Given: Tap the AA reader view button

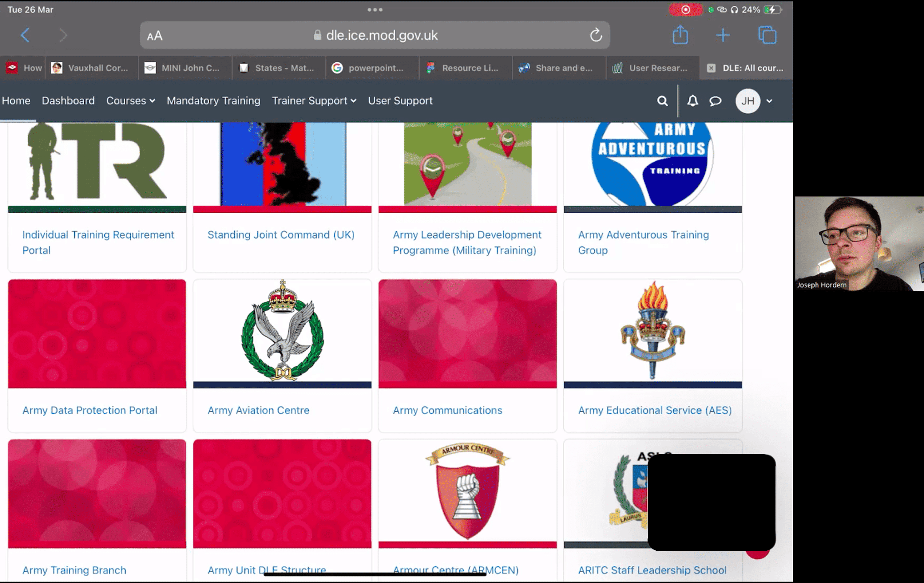Looking at the screenshot, I should tap(155, 36).
